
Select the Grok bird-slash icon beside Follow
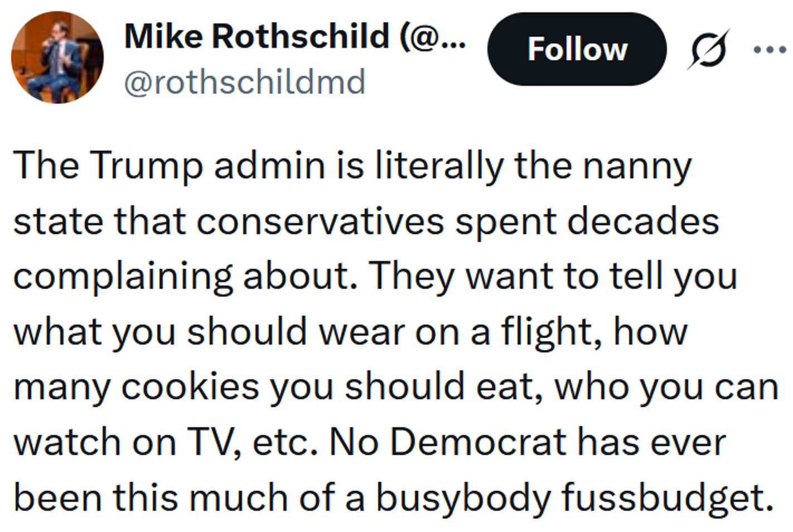click(709, 49)
